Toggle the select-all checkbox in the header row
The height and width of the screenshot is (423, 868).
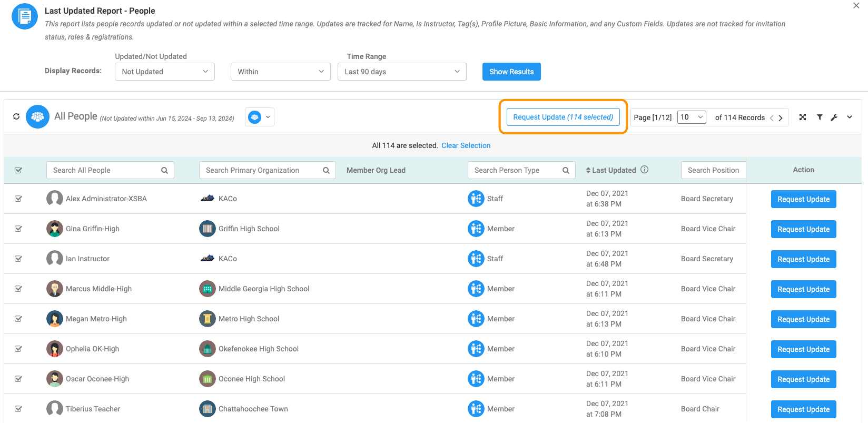tap(18, 170)
